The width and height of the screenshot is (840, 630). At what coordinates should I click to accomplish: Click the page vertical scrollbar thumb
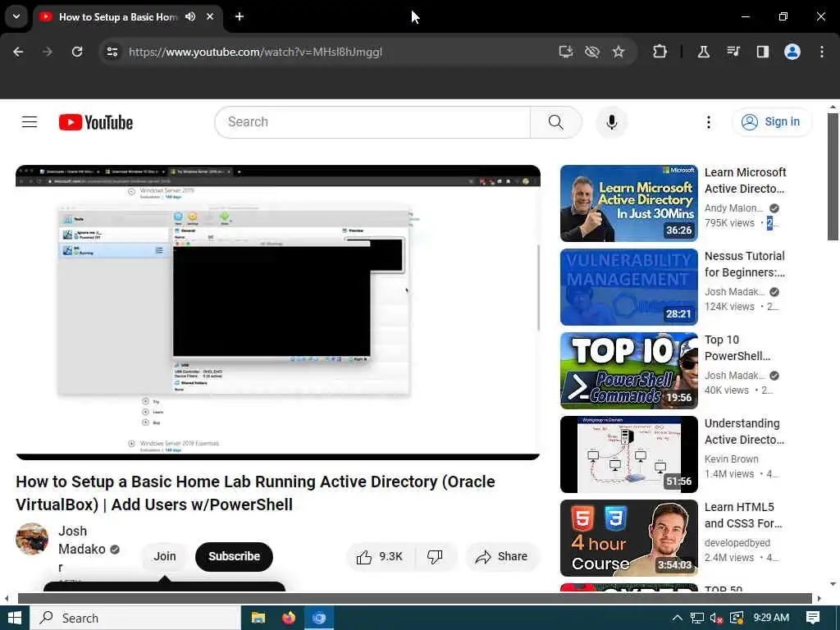(833, 176)
